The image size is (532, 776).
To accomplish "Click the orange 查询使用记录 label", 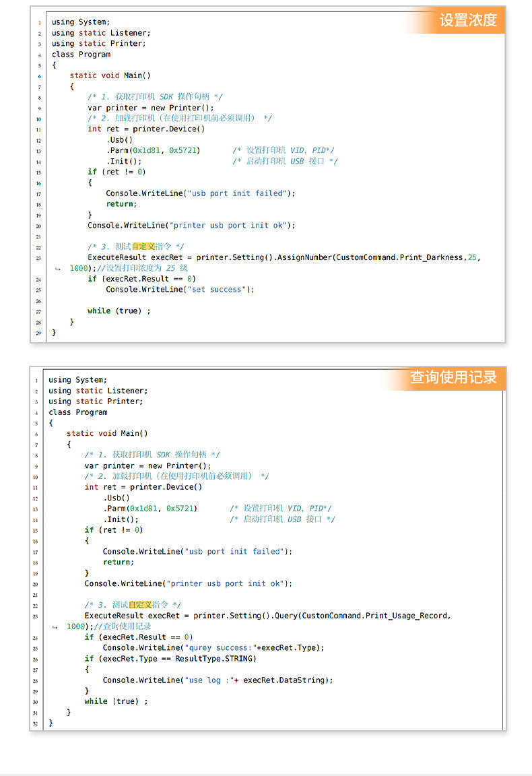I will tap(453, 378).
